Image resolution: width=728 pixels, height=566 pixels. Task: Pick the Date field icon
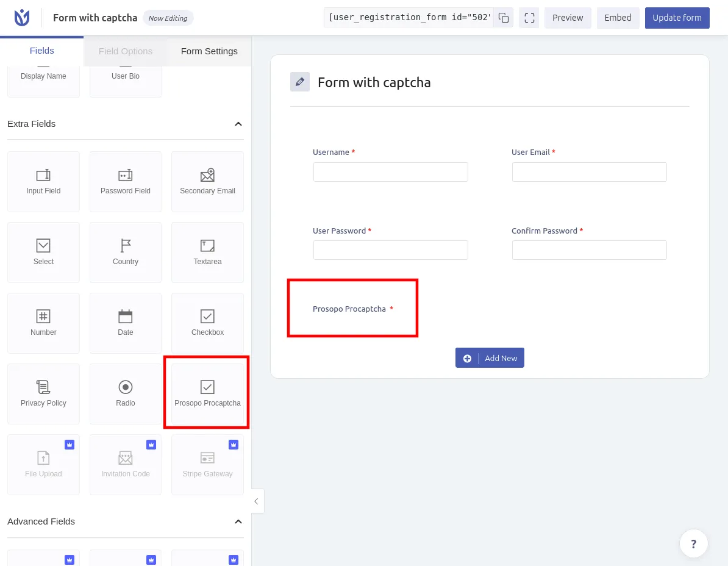click(126, 317)
